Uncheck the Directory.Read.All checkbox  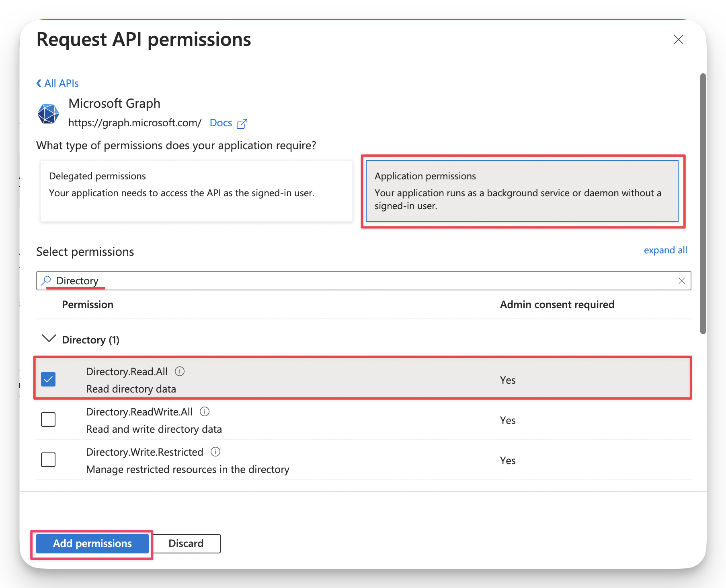point(48,379)
